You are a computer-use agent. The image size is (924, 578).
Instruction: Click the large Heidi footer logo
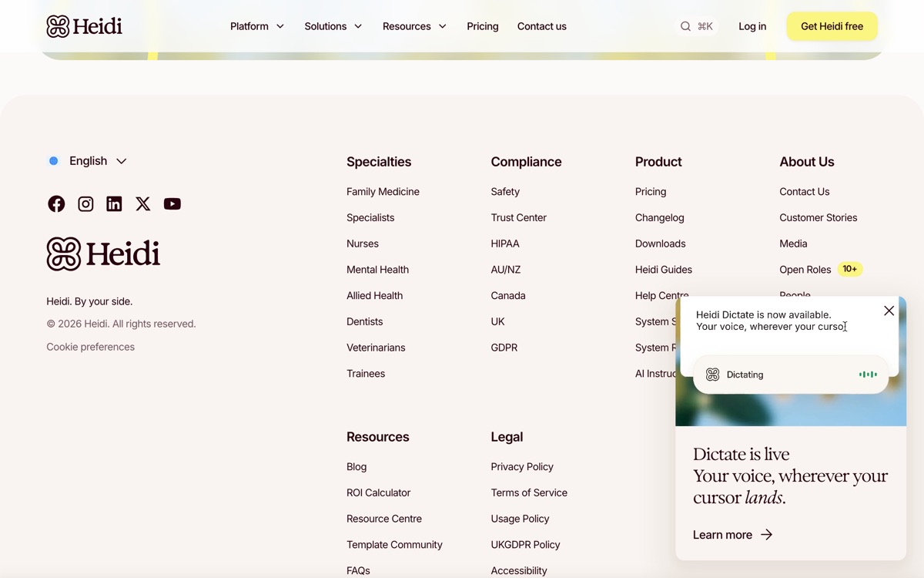coord(103,254)
